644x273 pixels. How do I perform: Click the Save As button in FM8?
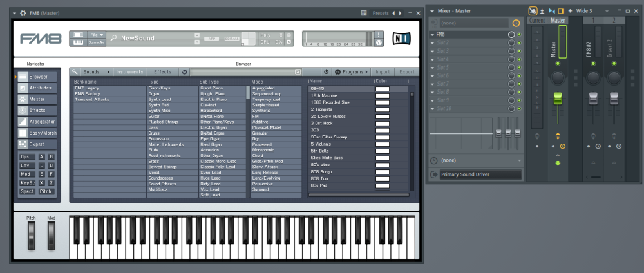(97, 42)
